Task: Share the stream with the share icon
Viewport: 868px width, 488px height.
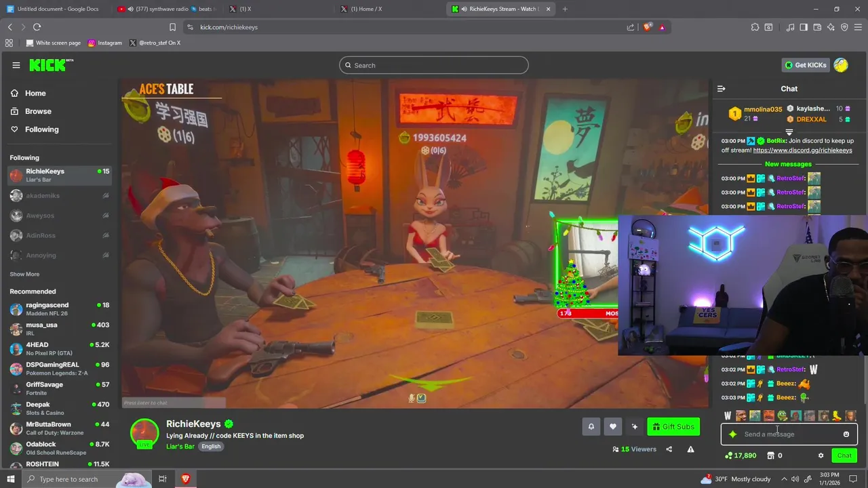Action: [x=669, y=449]
